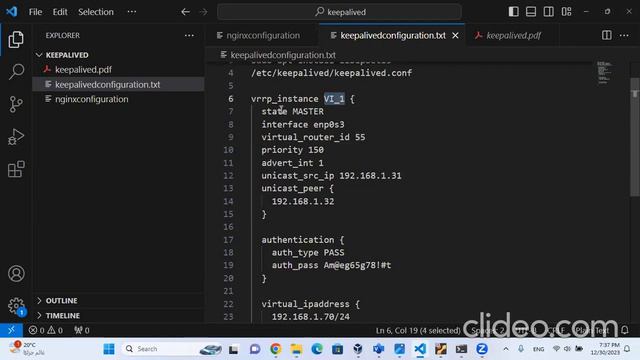Open the Customize Layout icon
Screen dimensions: 640x360
pyautogui.click(x=567, y=11)
